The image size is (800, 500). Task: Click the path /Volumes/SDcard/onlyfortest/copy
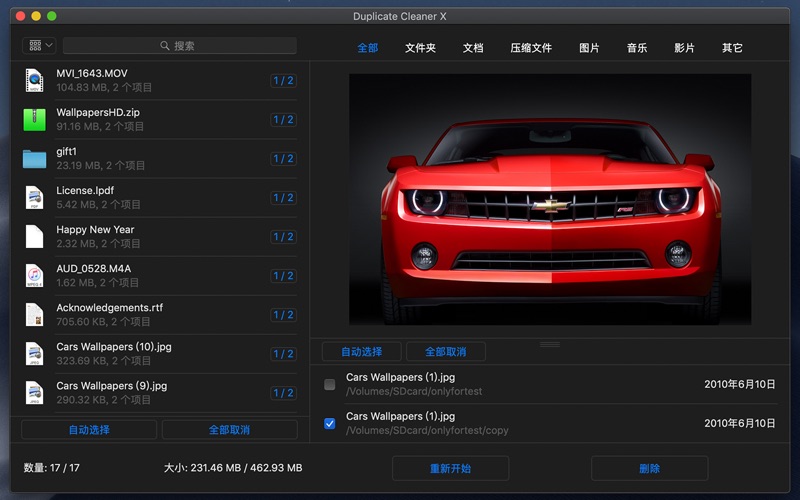tap(427, 431)
